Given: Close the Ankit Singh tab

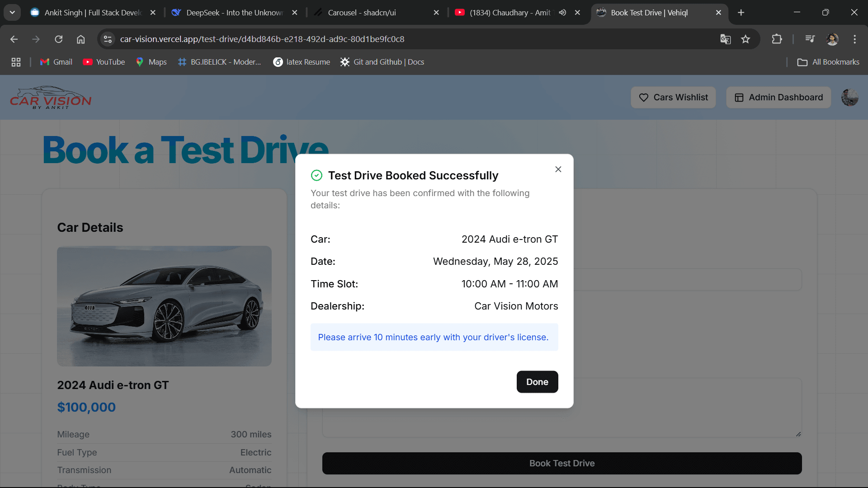Looking at the screenshot, I should [x=153, y=13].
